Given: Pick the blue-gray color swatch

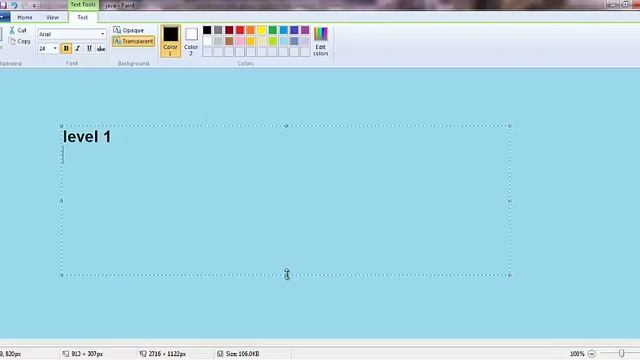Looking at the screenshot, I should 294,41.
